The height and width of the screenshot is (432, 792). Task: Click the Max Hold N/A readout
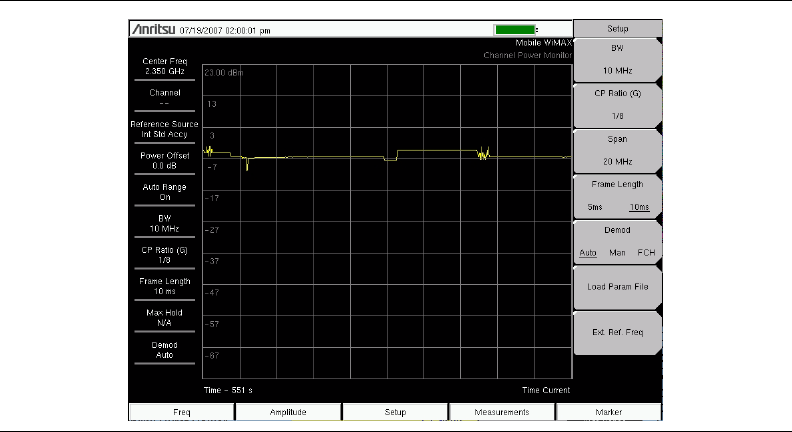165,318
